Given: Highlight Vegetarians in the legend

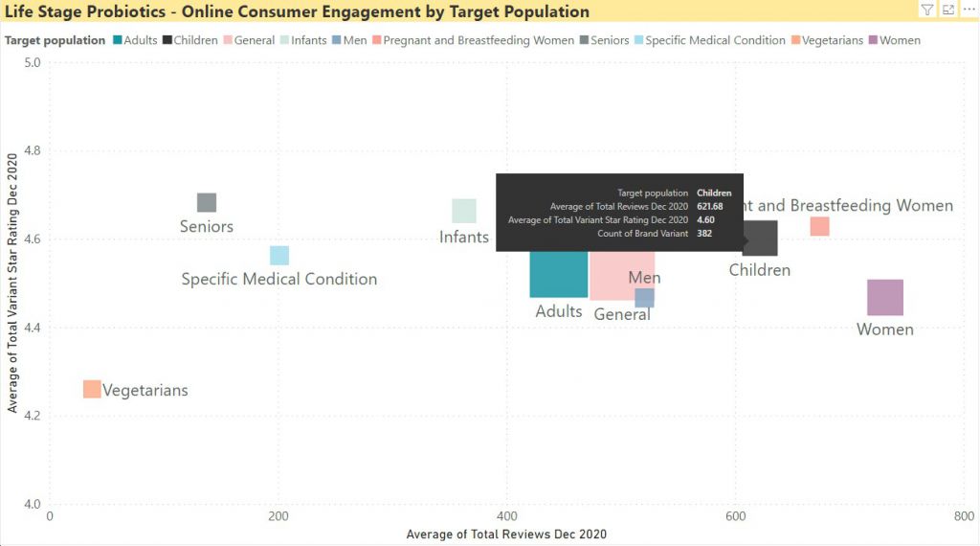Looking at the screenshot, I should tap(827, 40).
